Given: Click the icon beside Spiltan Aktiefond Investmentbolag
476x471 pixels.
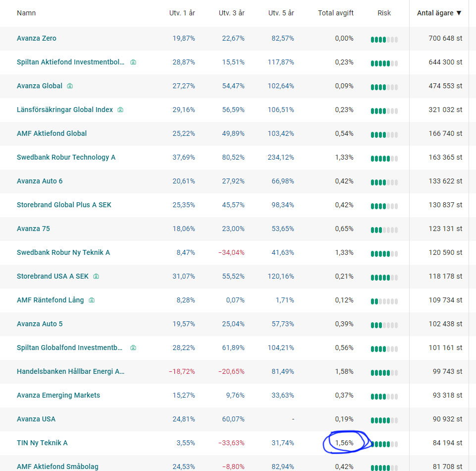Looking at the screenshot, I should tap(133, 62).
